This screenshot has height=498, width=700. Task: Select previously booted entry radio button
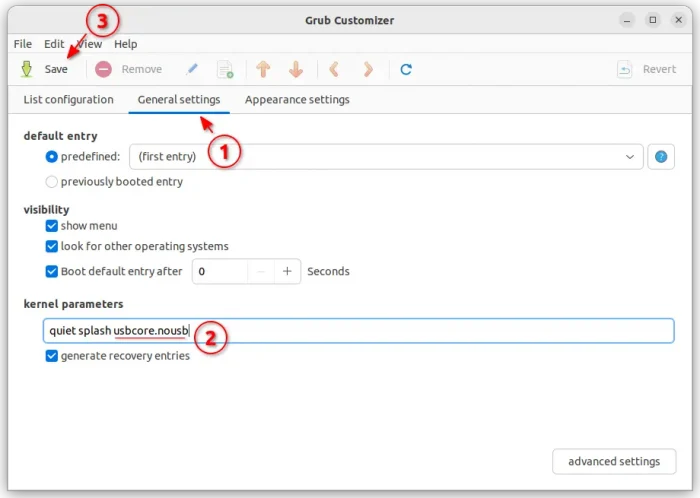(x=52, y=182)
